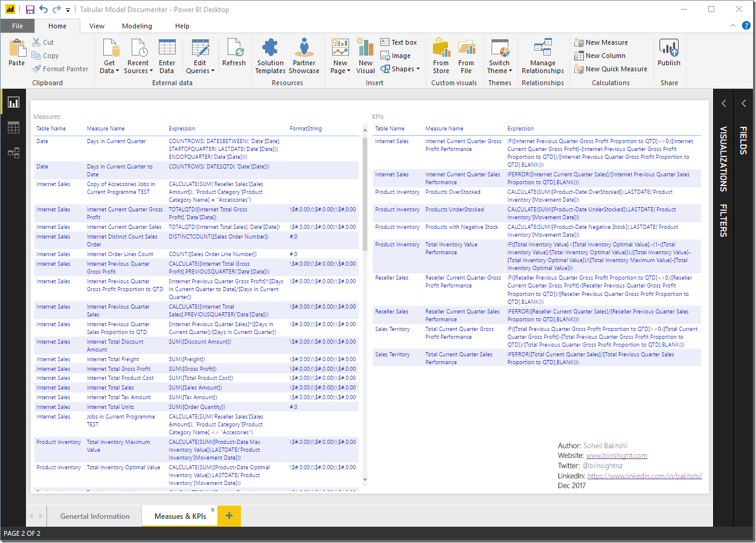Viewport: 756px width, 543px height.
Task: Open the Switch Theme dropdown
Action: pos(499,56)
